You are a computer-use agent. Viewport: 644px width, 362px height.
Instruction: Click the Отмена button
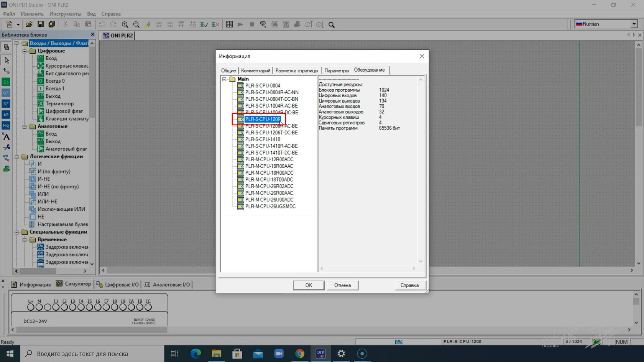[x=342, y=285]
